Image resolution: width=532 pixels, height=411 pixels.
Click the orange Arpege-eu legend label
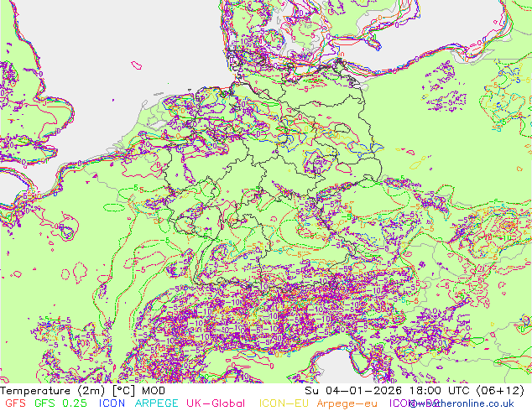[x=347, y=403]
